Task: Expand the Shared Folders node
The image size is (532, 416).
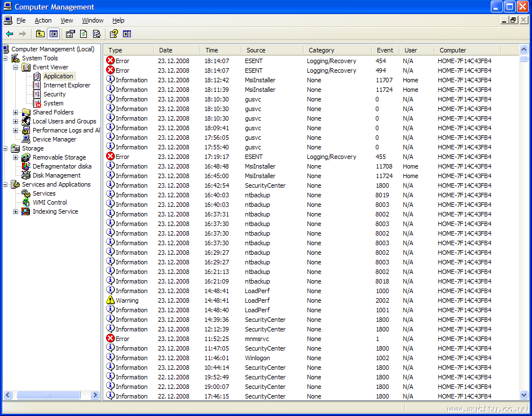Action: [x=16, y=112]
